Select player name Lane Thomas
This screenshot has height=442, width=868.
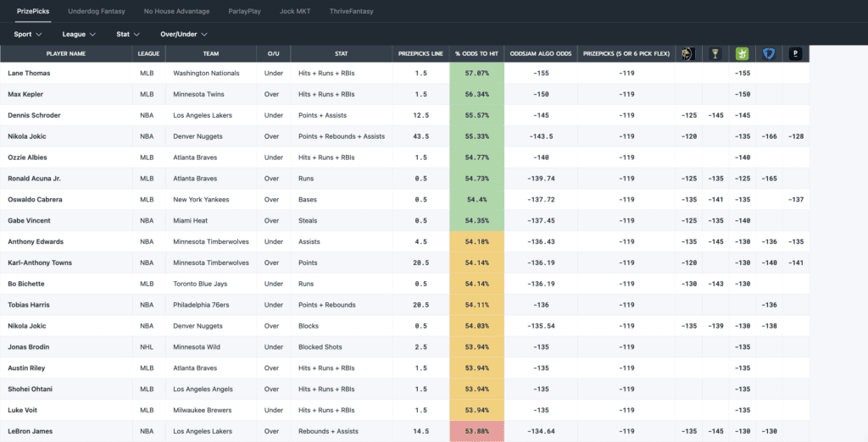coord(29,73)
